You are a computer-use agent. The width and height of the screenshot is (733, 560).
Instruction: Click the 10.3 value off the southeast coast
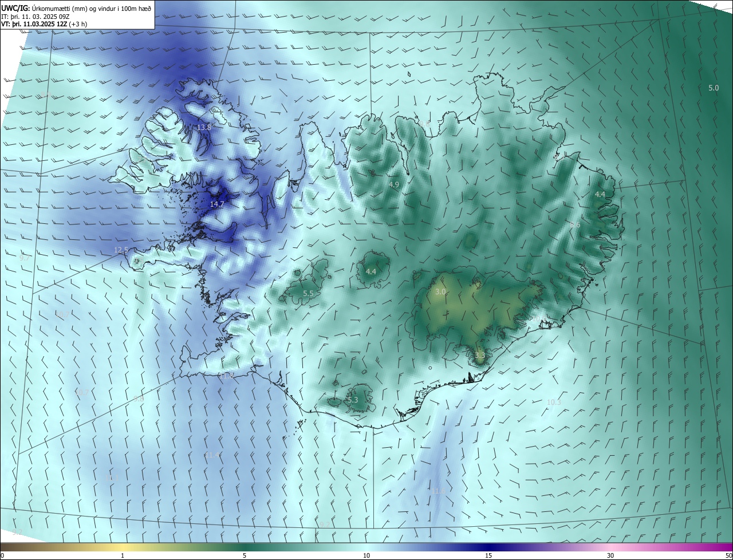tap(554, 402)
